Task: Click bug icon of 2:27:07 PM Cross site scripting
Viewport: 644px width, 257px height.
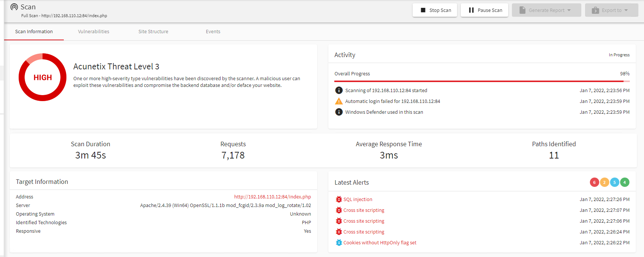Action: pos(339,210)
